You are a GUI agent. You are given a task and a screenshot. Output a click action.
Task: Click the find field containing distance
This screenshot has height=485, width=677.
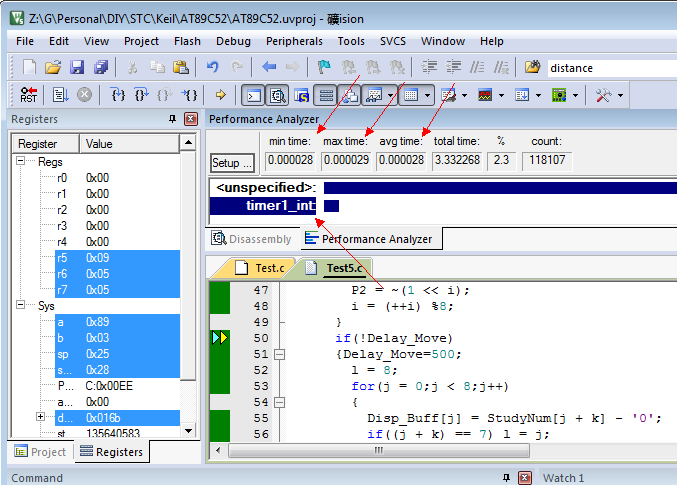[612, 68]
